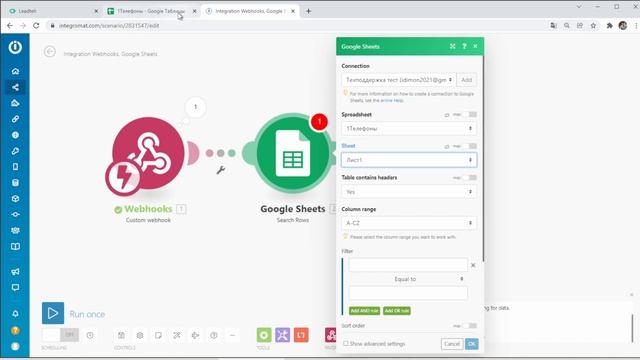The width and height of the screenshot is (640, 360).
Task: Open the notes icon in controls
Action: click(x=158, y=335)
